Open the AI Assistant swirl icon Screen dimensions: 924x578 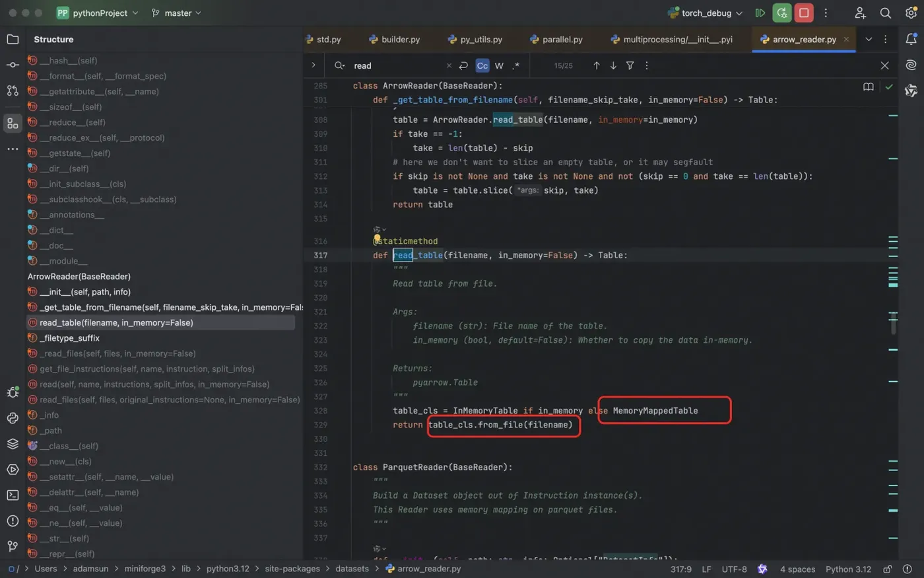[x=911, y=65]
